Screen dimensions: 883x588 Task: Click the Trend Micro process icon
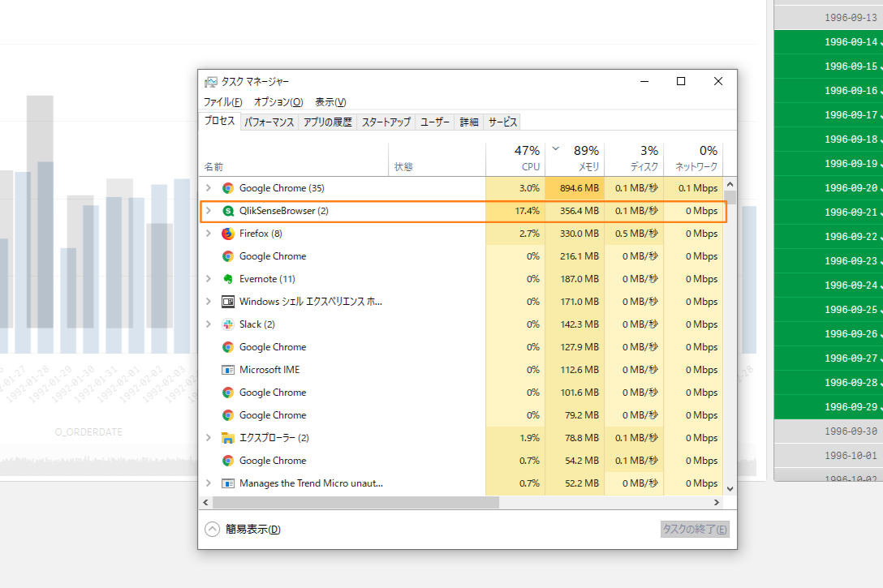tap(228, 483)
